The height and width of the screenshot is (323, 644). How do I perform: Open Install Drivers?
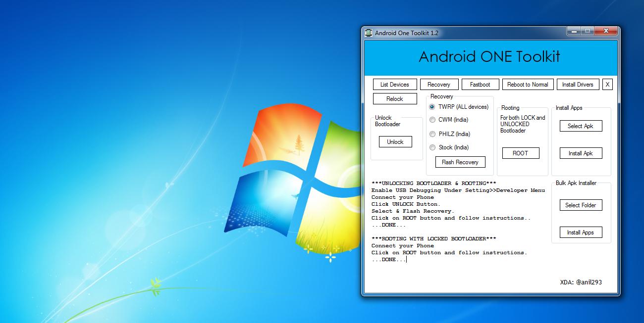(x=578, y=85)
